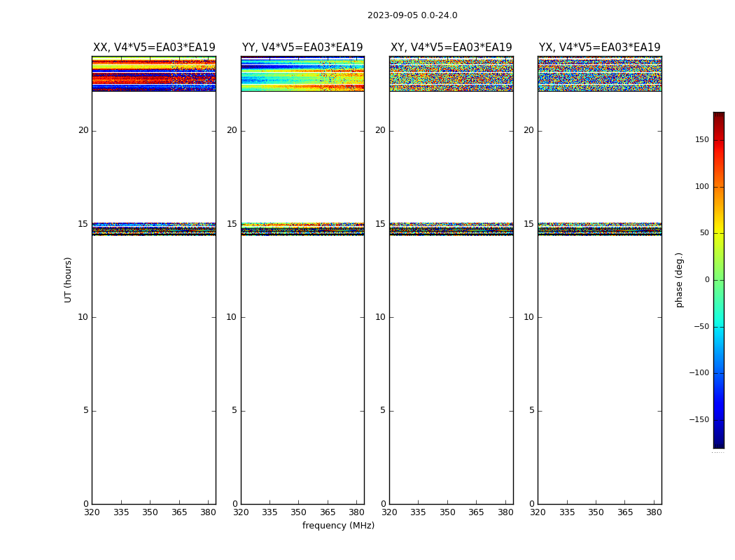This screenshot has height=560, width=735.
Task: Click the colorbar tick label −100
Action: point(699,373)
